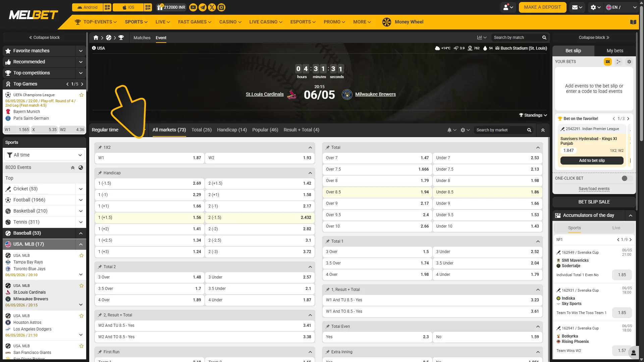Favorite the Bayern Munich match star
This screenshot has width=644, height=362.
pyautogui.click(x=82, y=95)
